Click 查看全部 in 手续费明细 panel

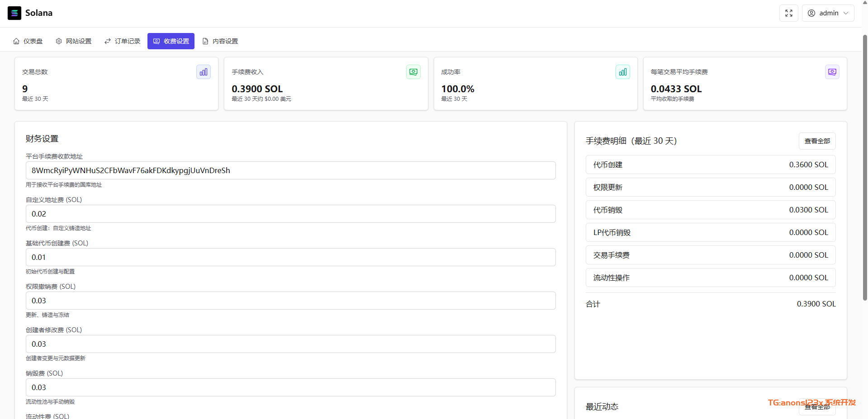pyautogui.click(x=817, y=141)
